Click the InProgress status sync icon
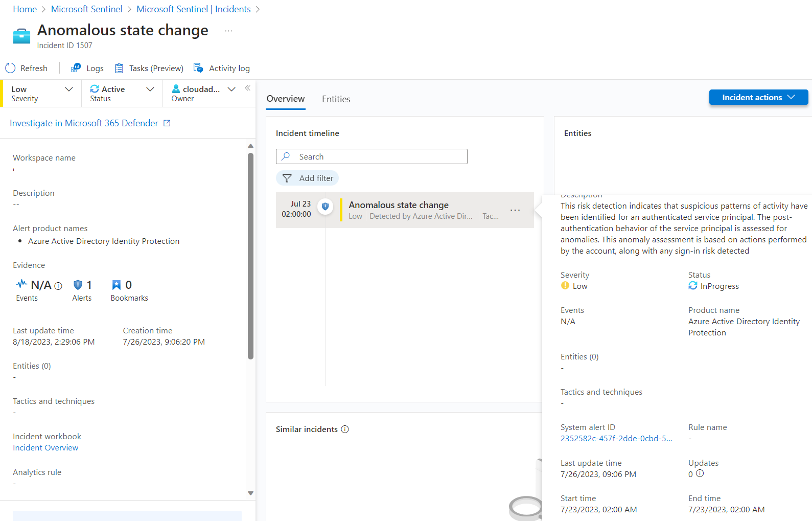This screenshot has height=521, width=812. pos(693,285)
